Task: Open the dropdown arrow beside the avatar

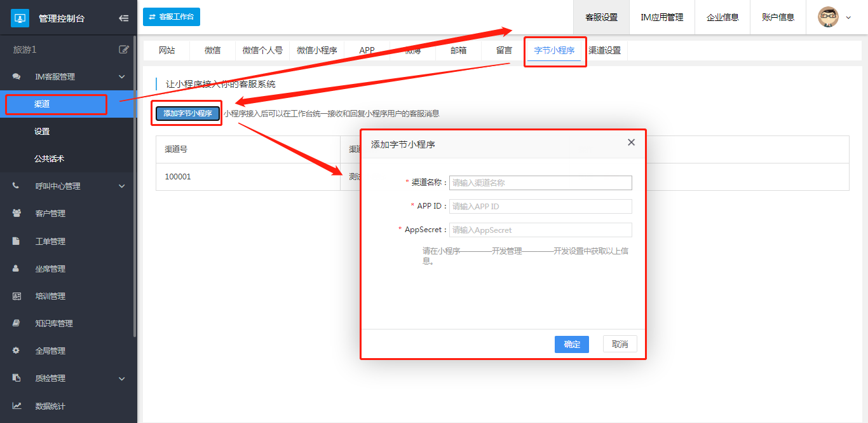Action: point(848,18)
